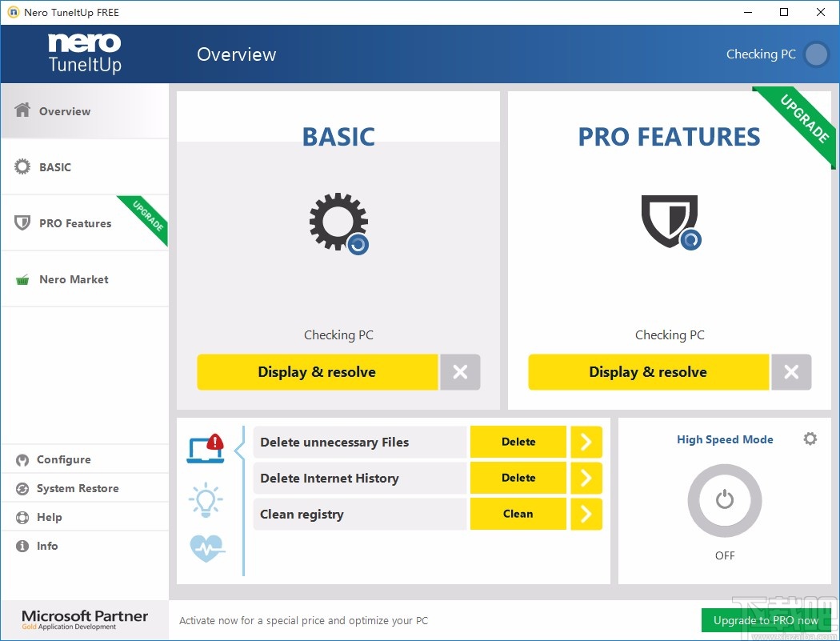The width and height of the screenshot is (840, 641).
Task: Go to Overview in the sidebar
Action: 85,111
